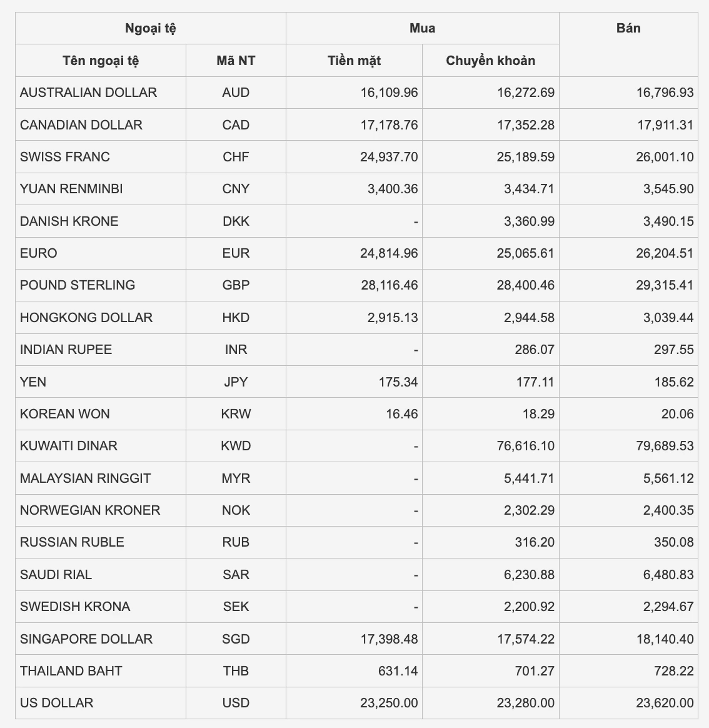
Task: Select the KOREAN WON transfer rate 18.29
Action: point(536,414)
